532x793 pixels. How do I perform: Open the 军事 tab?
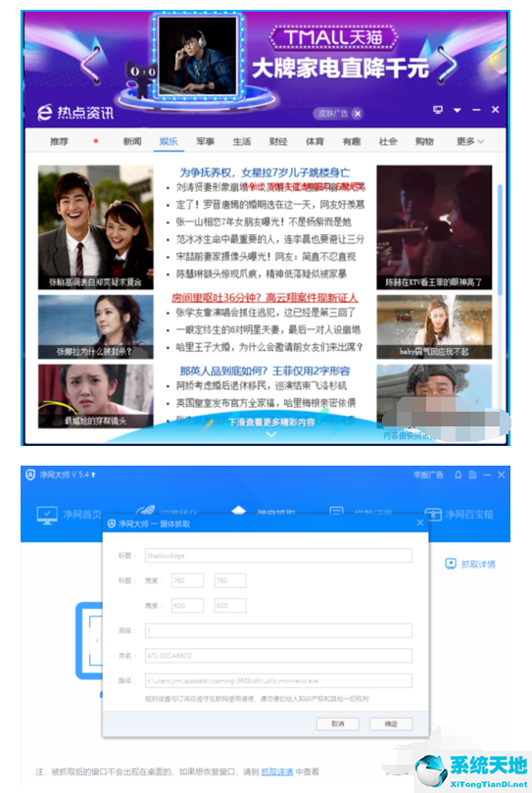(x=206, y=141)
